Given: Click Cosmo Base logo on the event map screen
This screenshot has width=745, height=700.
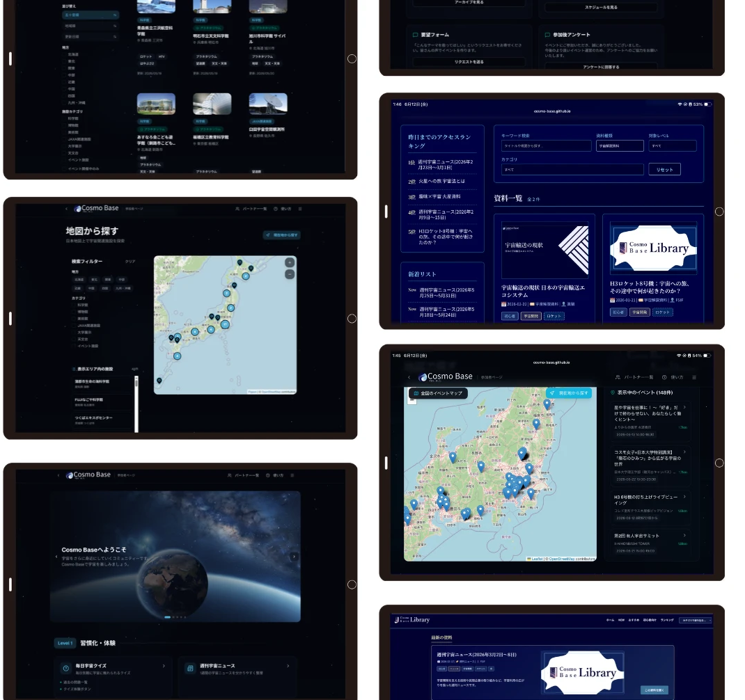Looking at the screenshot, I should (x=445, y=376).
